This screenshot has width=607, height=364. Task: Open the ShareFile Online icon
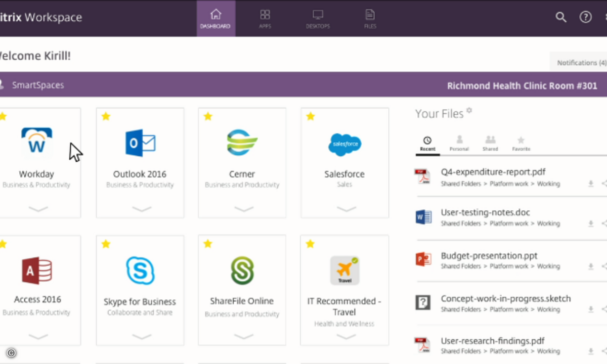(242, 270)
